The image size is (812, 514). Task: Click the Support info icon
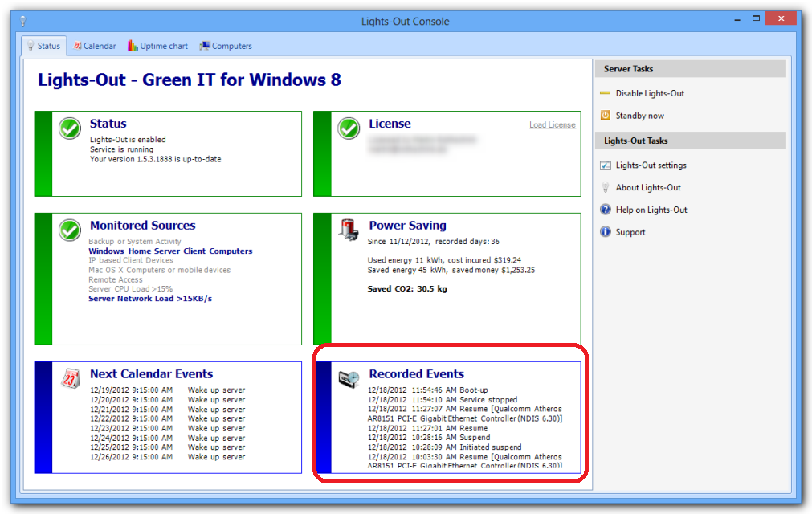606,232
